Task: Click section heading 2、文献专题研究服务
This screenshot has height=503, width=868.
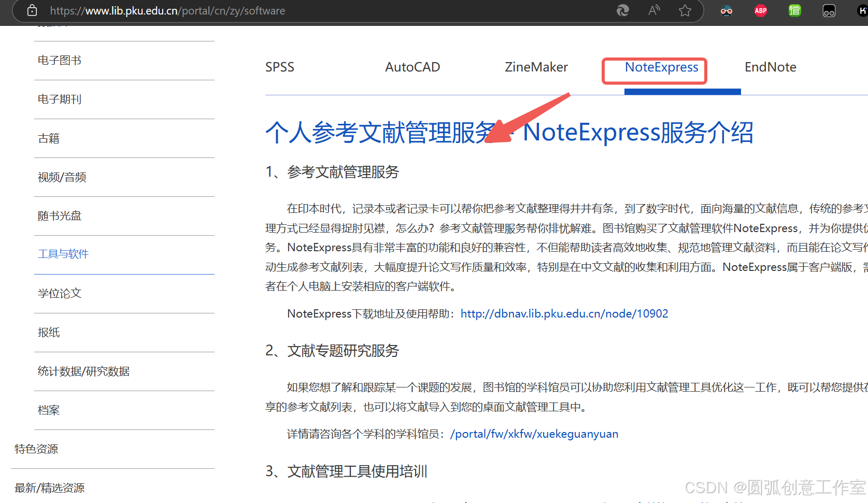Action: tap(332, 351)
